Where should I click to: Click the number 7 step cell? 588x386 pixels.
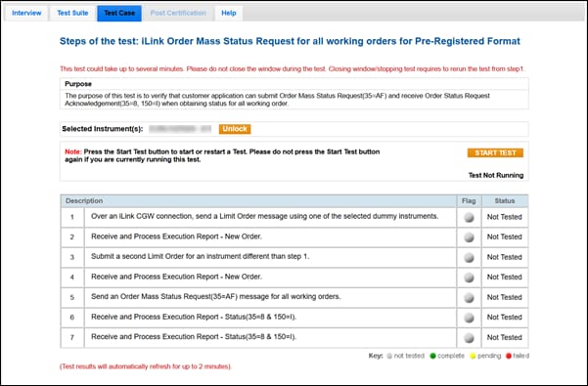tap(72, 338)
